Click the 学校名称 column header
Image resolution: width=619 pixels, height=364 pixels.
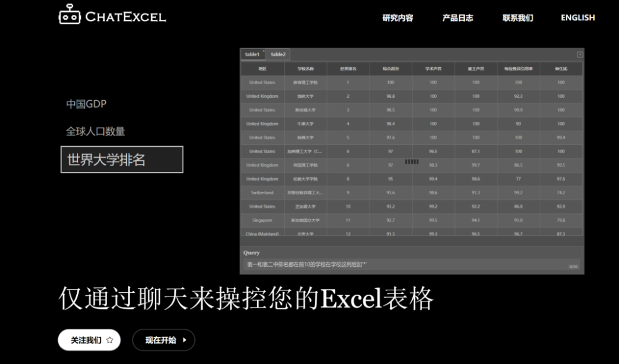click(306, 69)
